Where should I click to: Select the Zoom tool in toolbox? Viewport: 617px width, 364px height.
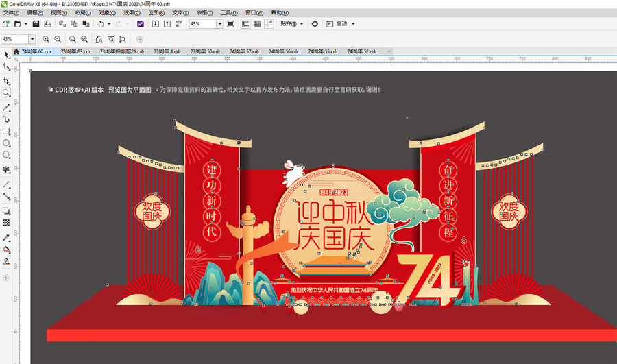tap(6, 93)
